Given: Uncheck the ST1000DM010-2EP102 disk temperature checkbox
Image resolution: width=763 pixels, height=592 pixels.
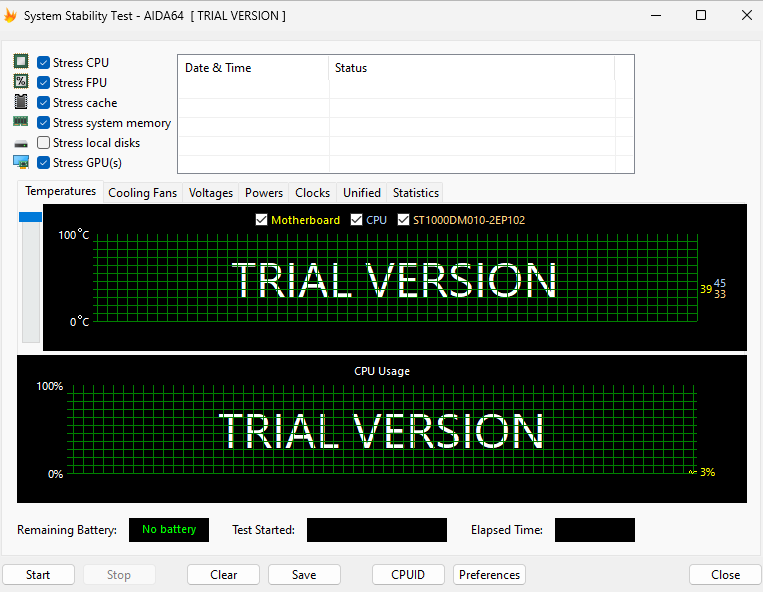Looking at the screenshot, I should 403,220.
